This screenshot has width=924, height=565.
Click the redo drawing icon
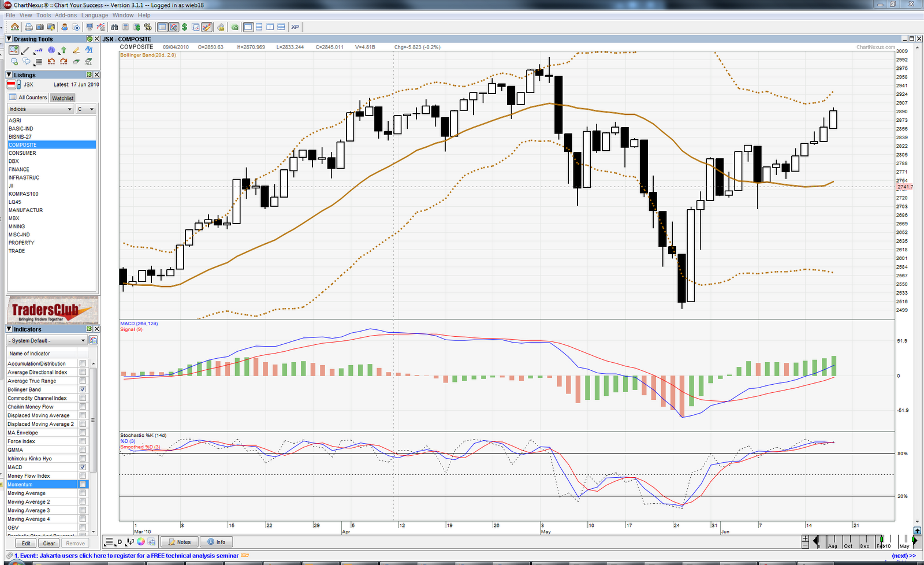(64, 61)
